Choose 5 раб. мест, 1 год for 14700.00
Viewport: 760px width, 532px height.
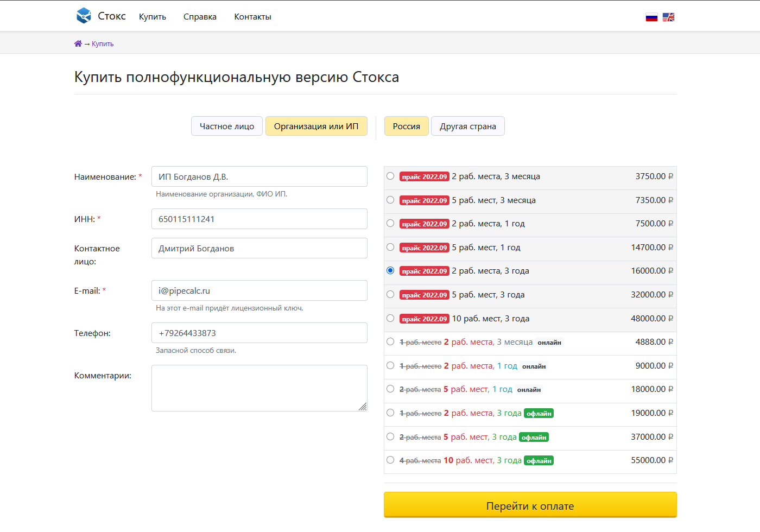point(390,247)
